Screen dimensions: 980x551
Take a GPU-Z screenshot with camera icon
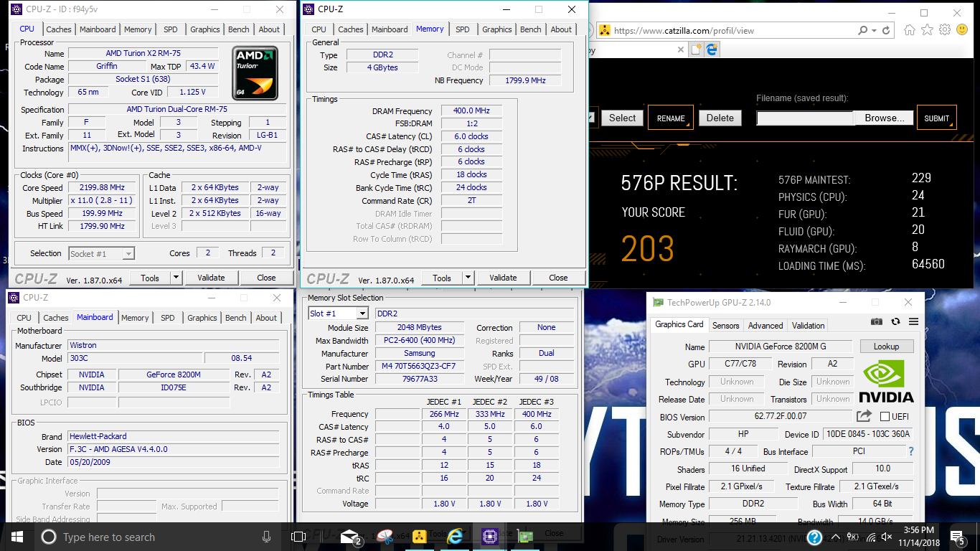(x=877, y=322)
